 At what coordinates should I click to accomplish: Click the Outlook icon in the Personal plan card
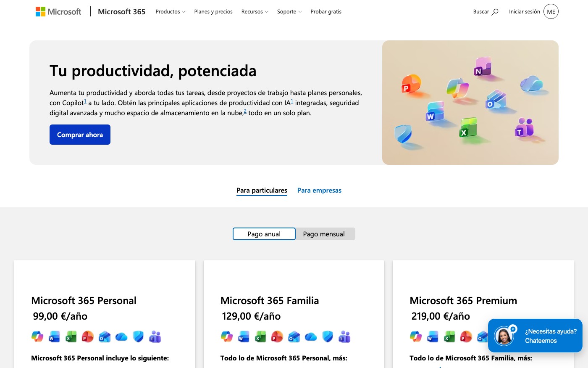[x=105, y=336]
